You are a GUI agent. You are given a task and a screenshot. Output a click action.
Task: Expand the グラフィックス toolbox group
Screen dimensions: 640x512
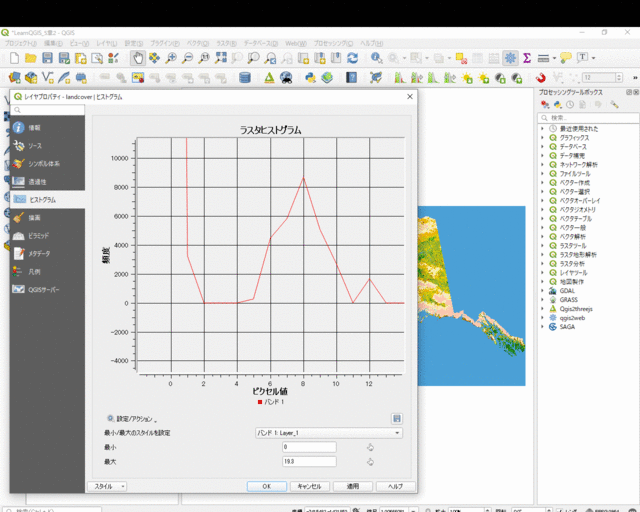(542, 138)
